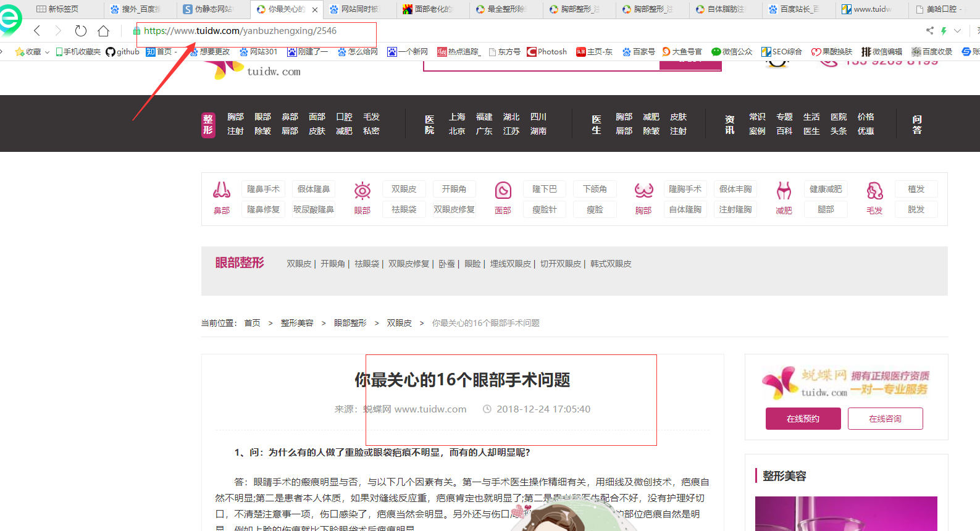Open the Photosh bookmark

tap(547, 52)
